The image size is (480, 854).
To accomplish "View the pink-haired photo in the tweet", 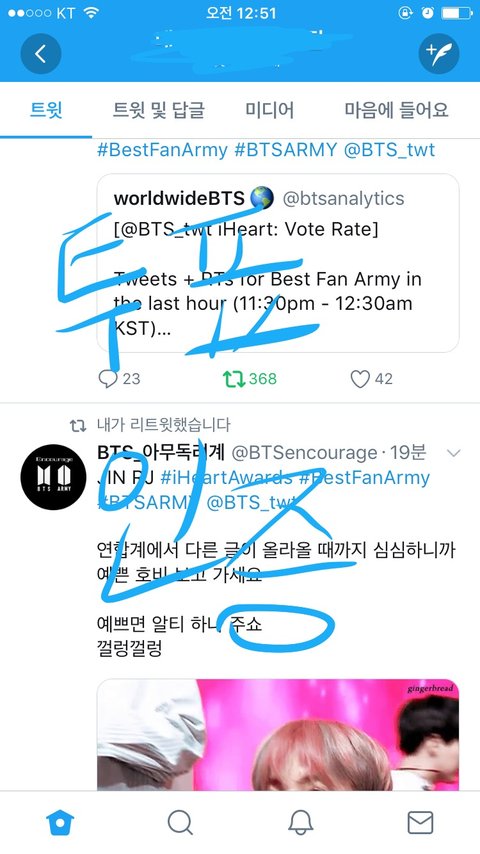I will 278,735.
